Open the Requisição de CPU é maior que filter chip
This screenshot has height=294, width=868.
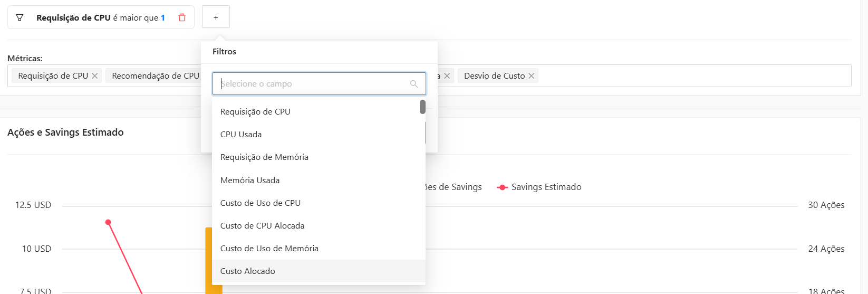tap(100, 17)
